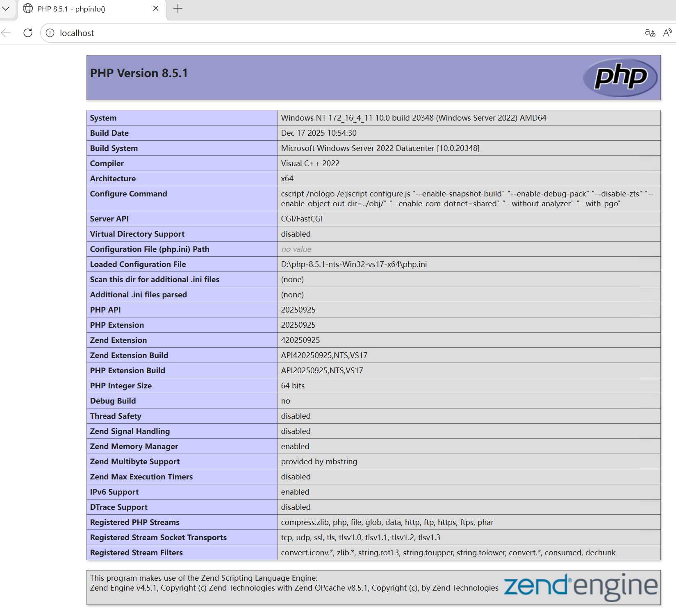The image size is (676, 616).
Task: Click Loaded Configuration File label
Action: [x=138, y=265]
